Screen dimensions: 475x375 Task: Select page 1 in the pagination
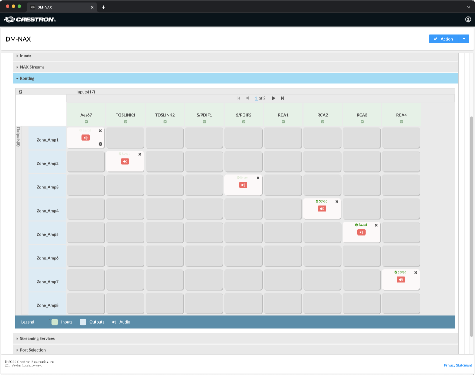click(256, 98)
